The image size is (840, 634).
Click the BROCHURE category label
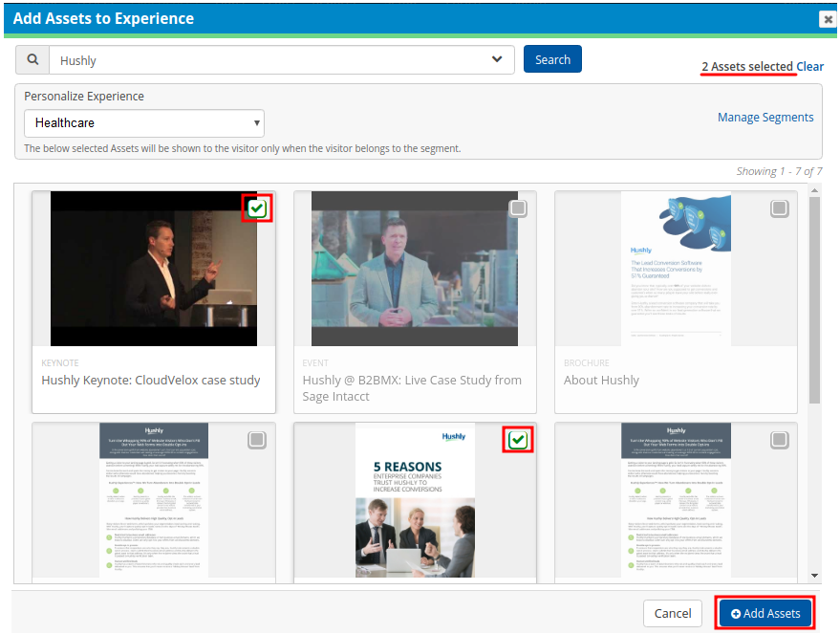click(x=586, y=362)
